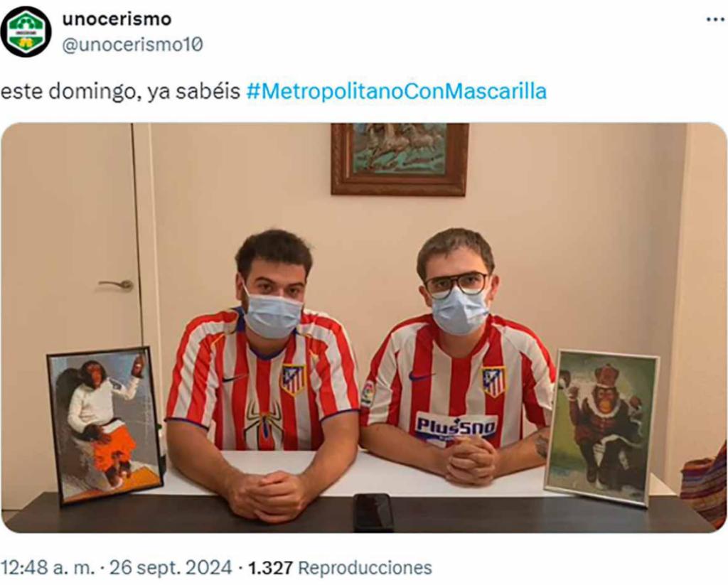Click the horses painting on the wall

pos(400,159)
